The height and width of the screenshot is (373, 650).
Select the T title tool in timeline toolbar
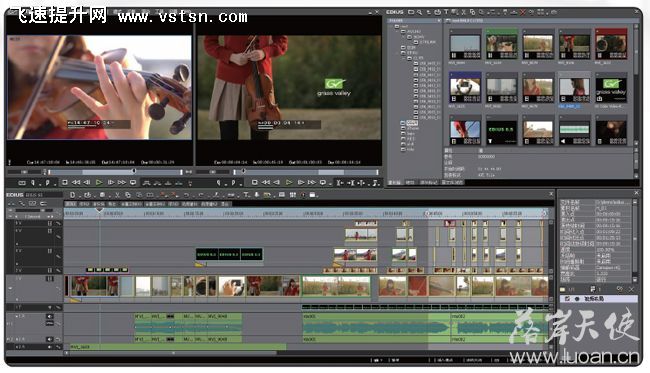(246, 195)
